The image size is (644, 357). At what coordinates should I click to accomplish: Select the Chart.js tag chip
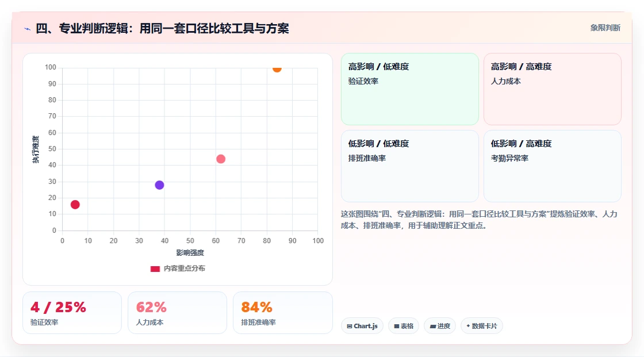pos(362,326)
